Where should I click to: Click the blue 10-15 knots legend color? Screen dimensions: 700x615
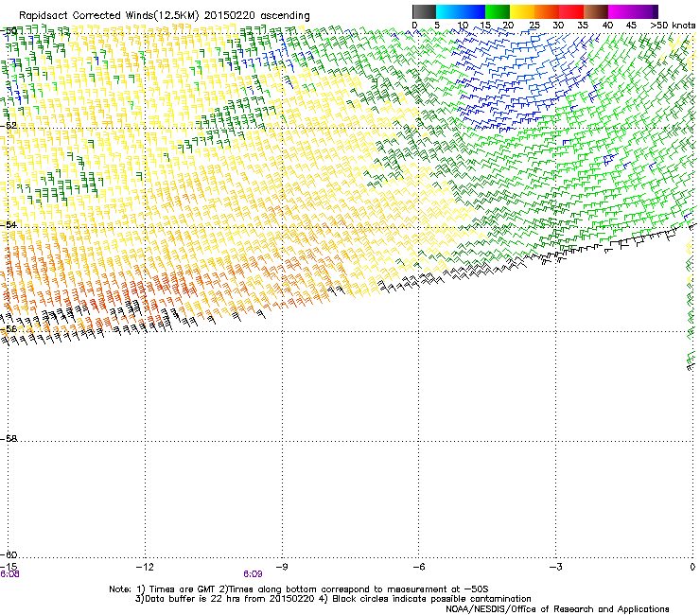(x=473, y=11)
